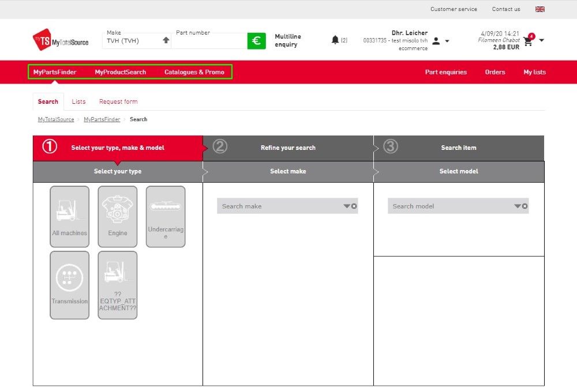
Task: Select the All machines type tile
Action: point(70,216)
